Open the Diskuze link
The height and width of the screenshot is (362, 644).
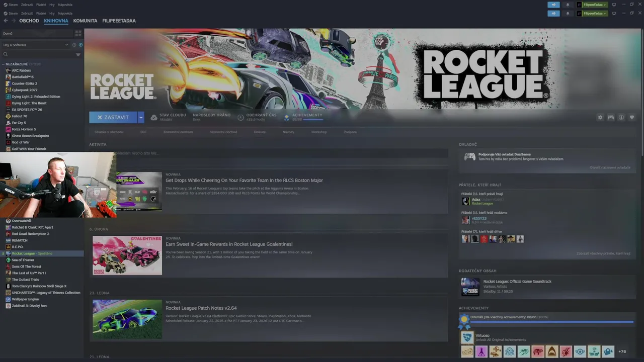tap(260, 132)
